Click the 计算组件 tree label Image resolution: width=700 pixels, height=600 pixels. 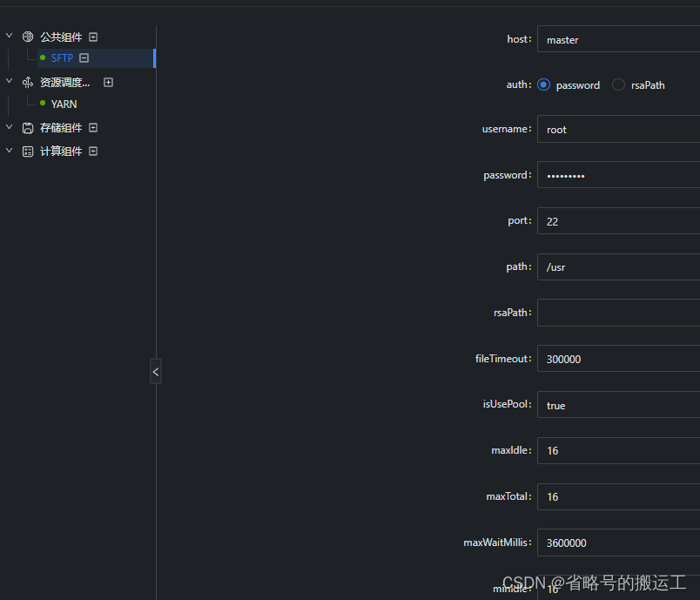(61, 152)
